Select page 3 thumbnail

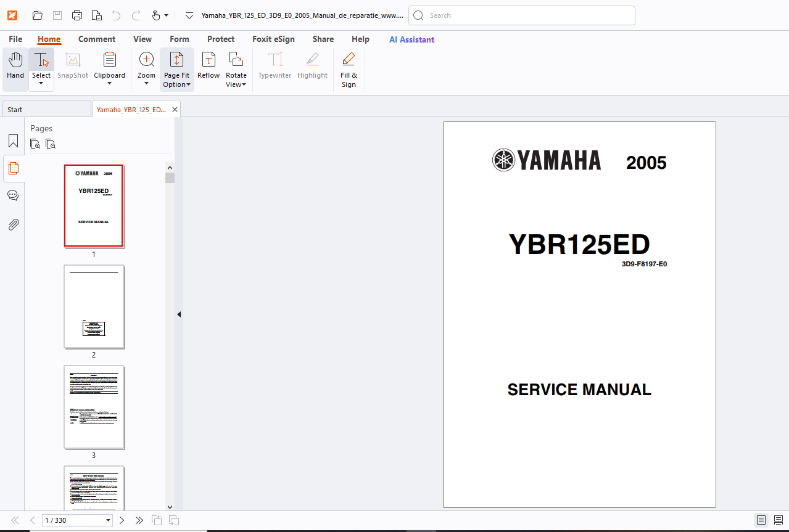[x=94, y=407]
